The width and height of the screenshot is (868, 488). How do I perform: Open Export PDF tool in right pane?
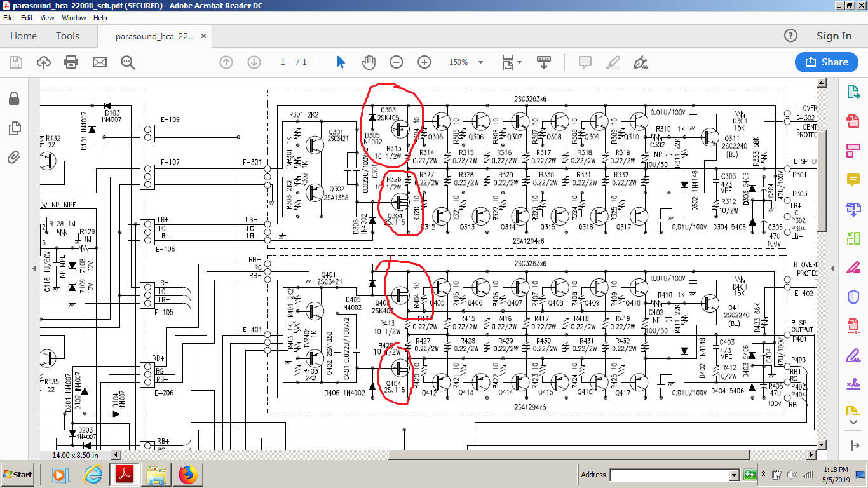click(x=853, y=92)
